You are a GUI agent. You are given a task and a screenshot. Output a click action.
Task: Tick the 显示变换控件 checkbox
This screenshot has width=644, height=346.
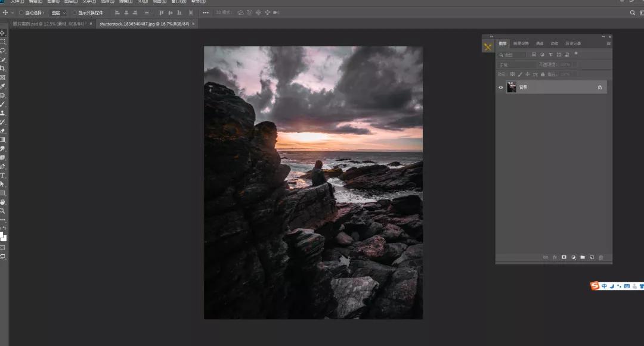pyautogui.click(x=75, y=13)
